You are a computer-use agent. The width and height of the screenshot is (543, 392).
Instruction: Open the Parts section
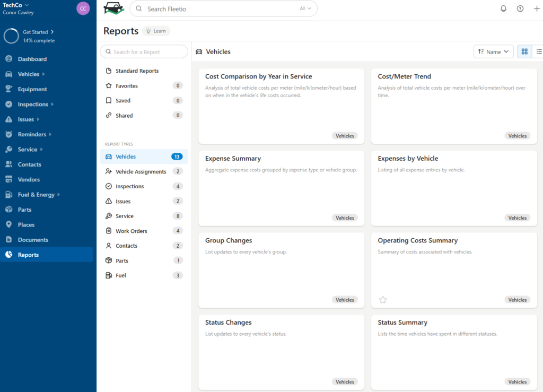[x=24, y=209]
